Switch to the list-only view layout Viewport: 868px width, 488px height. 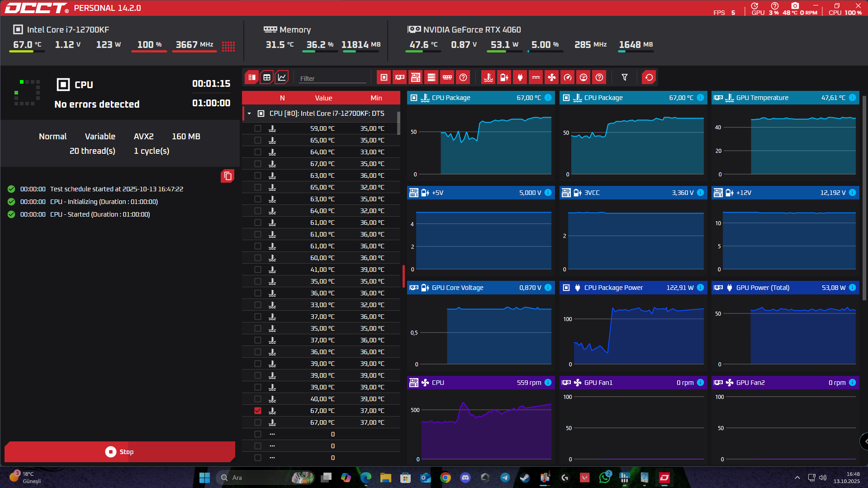pos(252,77)
